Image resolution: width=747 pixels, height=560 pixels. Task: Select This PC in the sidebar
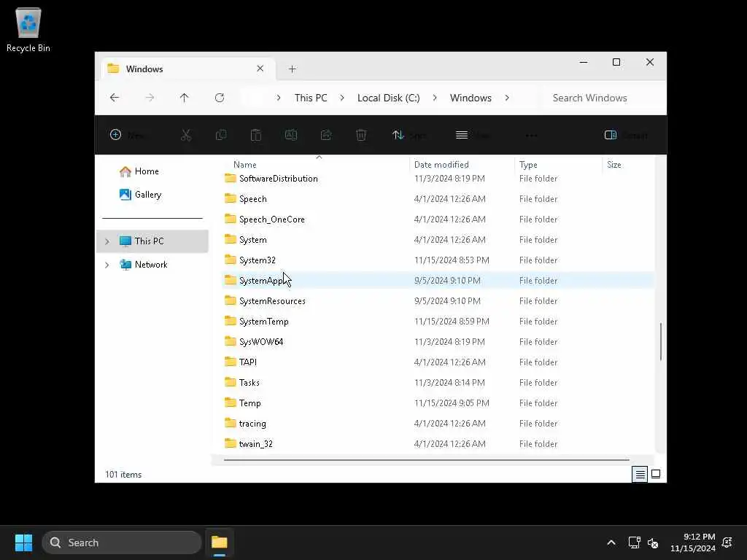pyautogui.click(x=152, y=241)
